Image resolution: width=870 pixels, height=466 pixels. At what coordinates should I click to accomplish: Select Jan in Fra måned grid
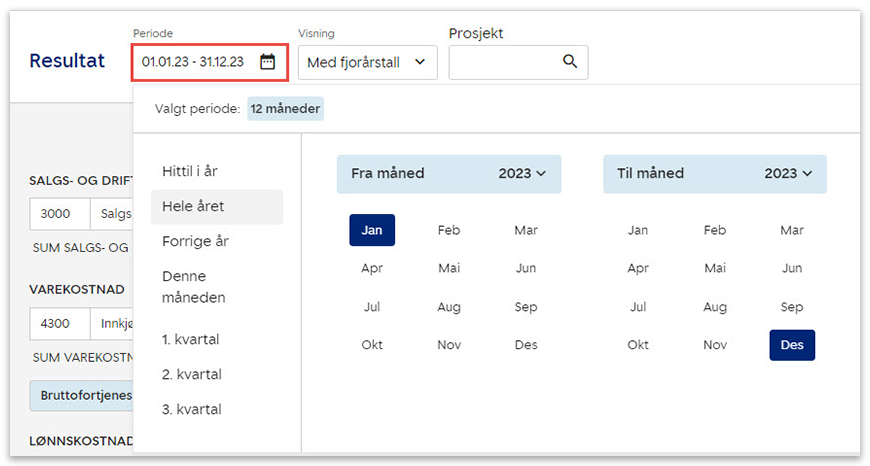point(372,230)
